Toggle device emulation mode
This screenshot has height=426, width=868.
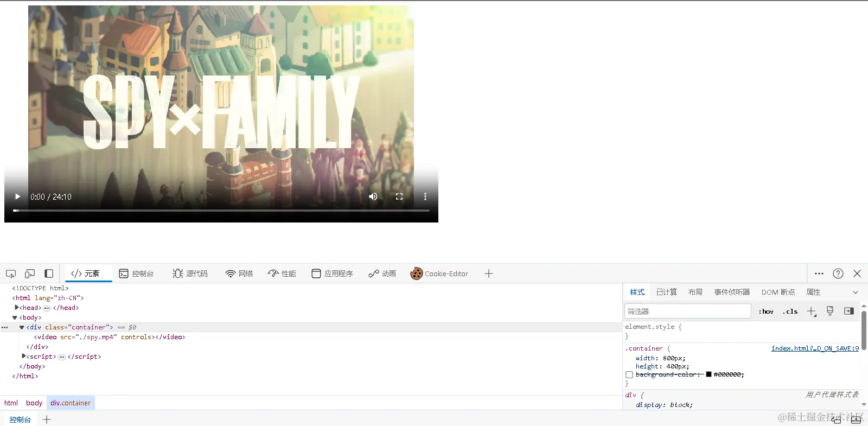(30, 274)
